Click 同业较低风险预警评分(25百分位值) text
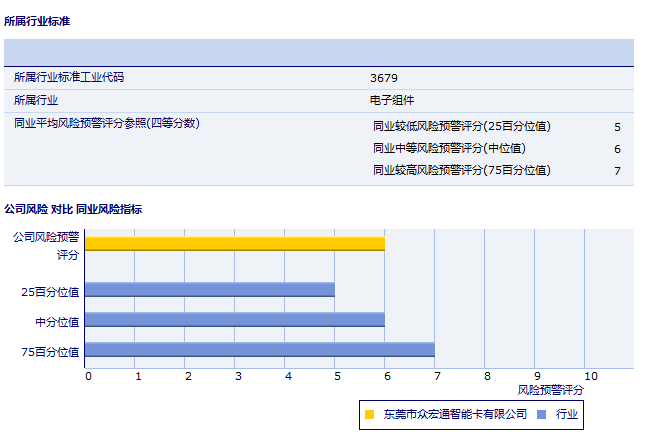The width and height of the screenshot is (663, 440). [x=461, y=126]
